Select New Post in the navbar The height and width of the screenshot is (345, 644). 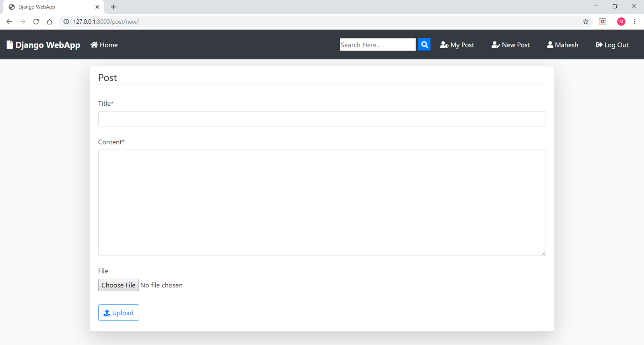coord(510,45)
